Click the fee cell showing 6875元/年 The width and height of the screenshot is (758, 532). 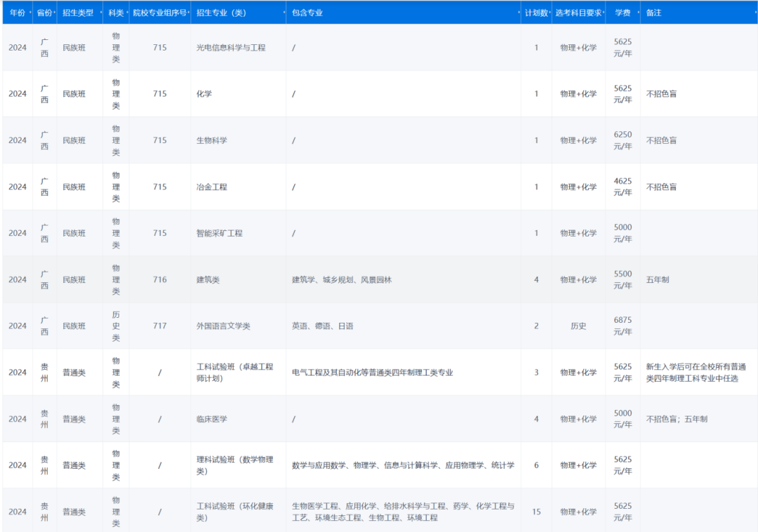coord(623,326)
